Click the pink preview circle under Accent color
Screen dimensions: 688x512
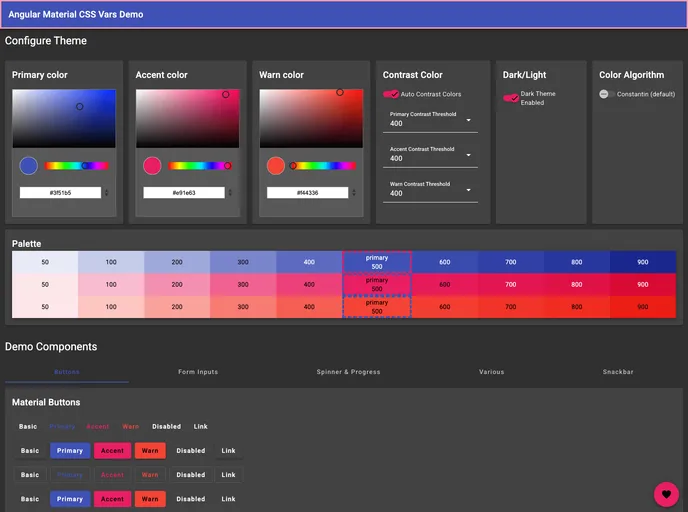coord(152,165)
